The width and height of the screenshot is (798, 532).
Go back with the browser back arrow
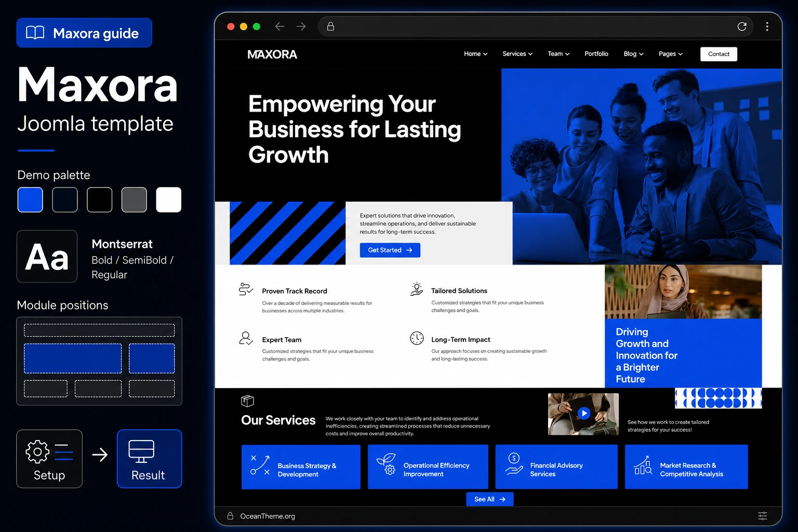pyautogui.click(x=280, y=26)
